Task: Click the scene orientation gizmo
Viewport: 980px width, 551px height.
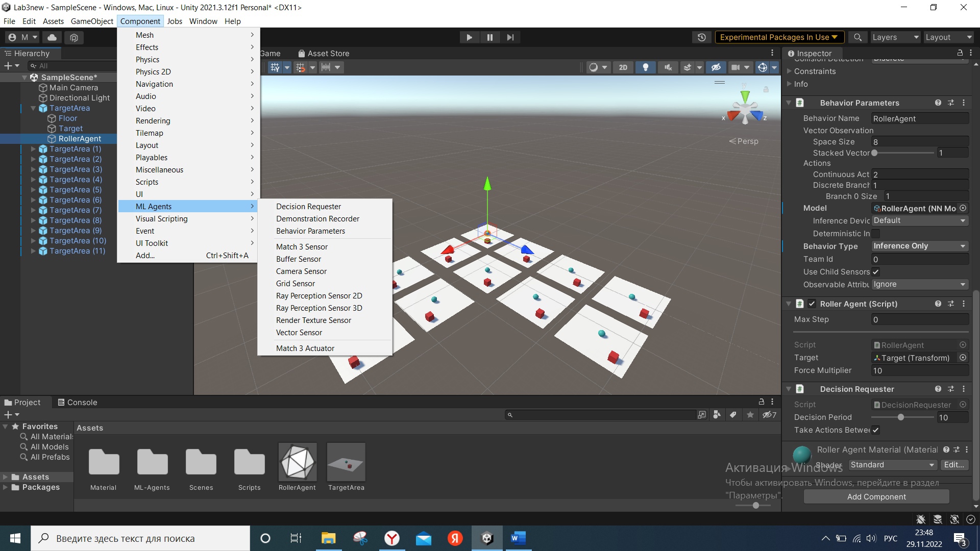Action: [x=745, y=109]
